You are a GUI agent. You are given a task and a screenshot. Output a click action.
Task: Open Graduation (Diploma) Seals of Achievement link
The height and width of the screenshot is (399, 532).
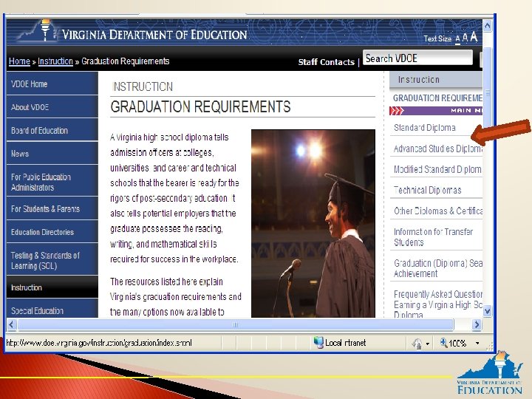[x=437, y=268]
